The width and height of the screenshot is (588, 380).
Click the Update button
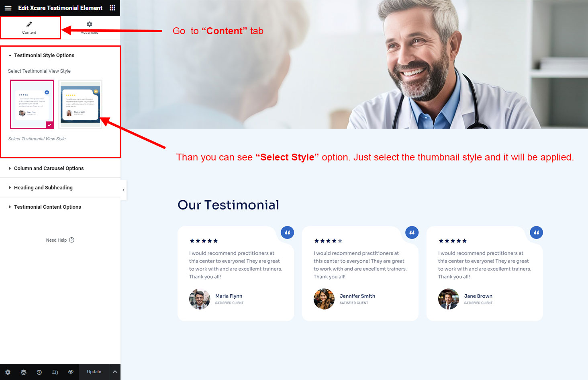[94, 372]
